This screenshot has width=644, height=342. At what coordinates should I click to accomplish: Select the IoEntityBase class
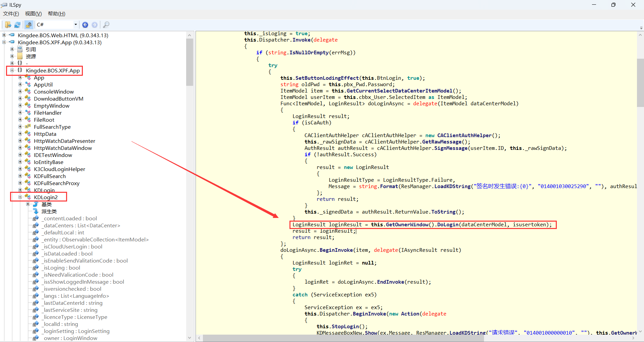tap(48, 162)
